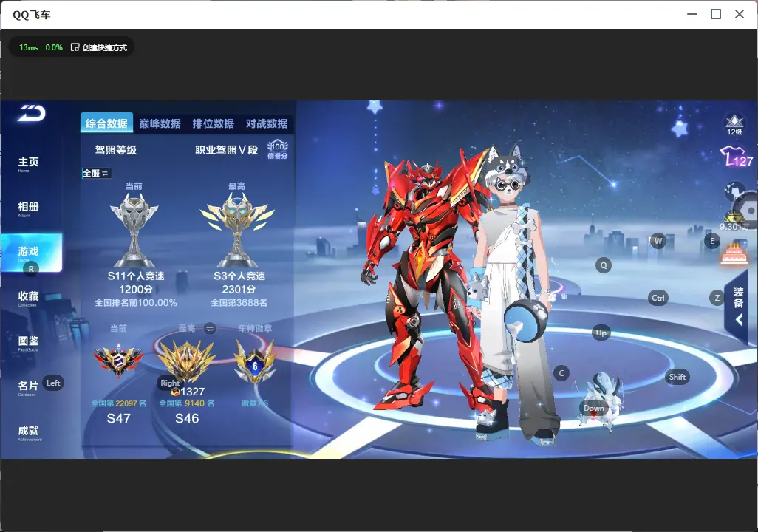Select the 综合数据 tab
Viewport: 758px width, 532px height.
(107, 123)
